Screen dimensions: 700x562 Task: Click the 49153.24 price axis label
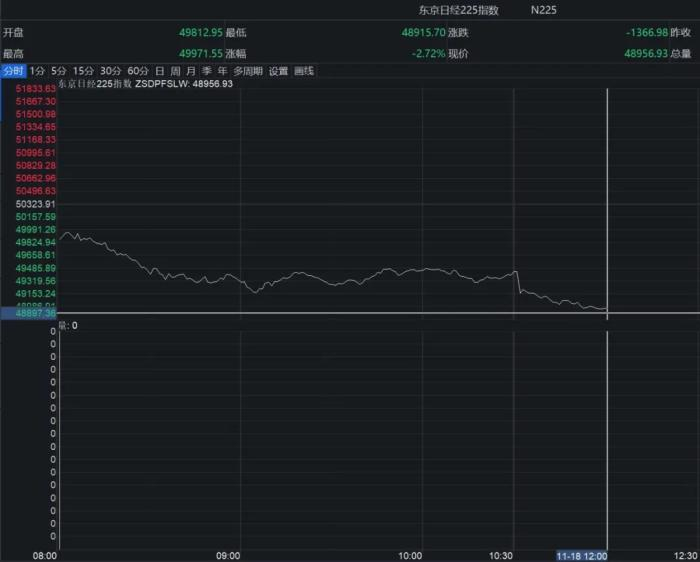click(36, 294)
